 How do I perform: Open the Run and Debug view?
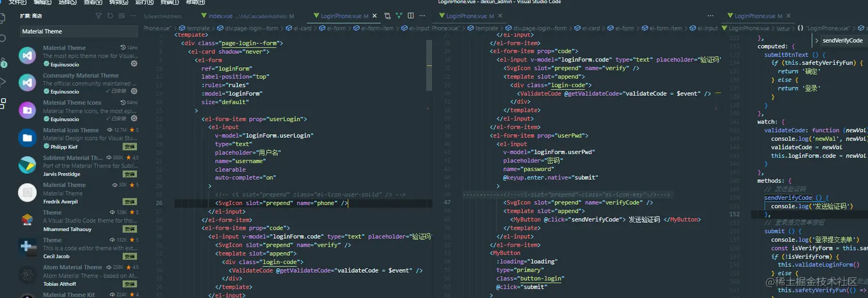[x=2, y=82]
